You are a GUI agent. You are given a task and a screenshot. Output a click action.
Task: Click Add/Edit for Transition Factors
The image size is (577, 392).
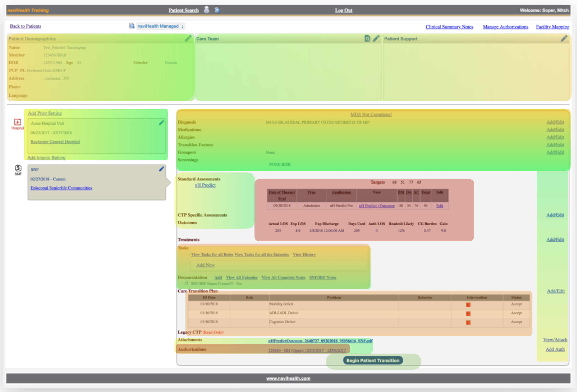(555, 145)
